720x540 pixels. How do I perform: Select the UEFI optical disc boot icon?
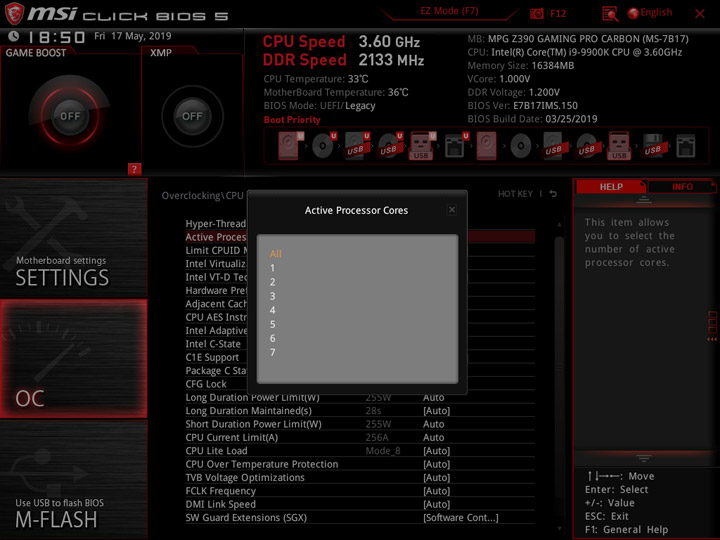tap(324, 146)
